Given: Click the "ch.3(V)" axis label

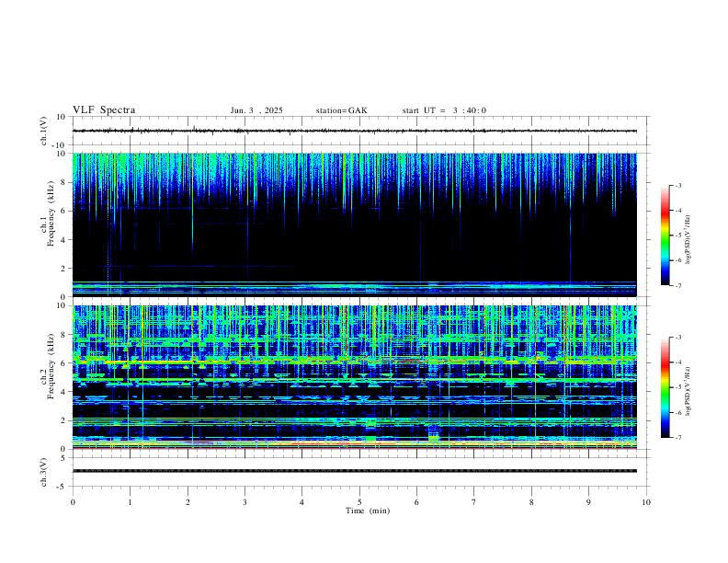Looking at the screenshot, I should click(43, 472).
